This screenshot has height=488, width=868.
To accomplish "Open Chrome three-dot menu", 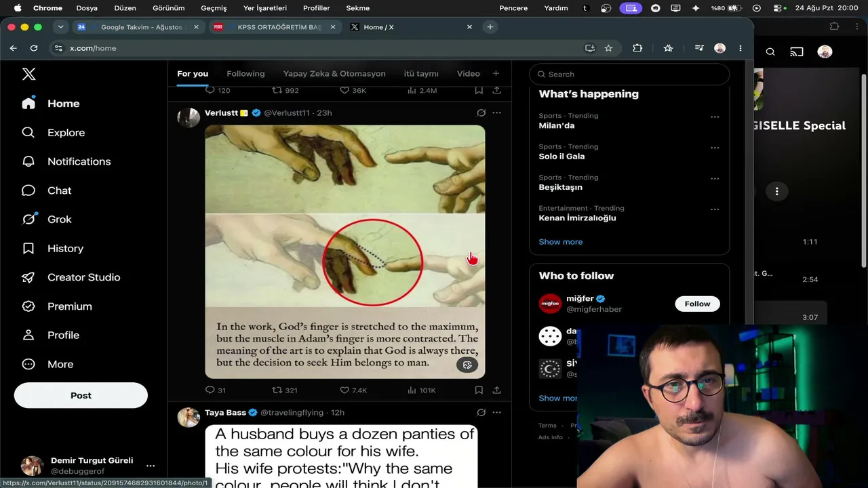I will 741,48.
